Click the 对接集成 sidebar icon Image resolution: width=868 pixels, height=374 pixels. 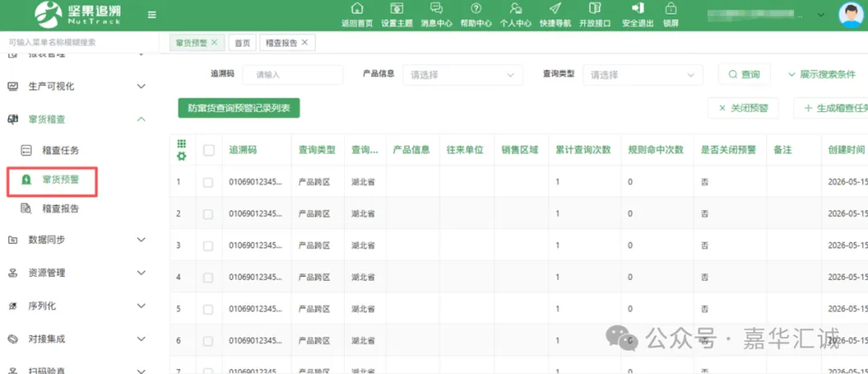click(13, 339)
